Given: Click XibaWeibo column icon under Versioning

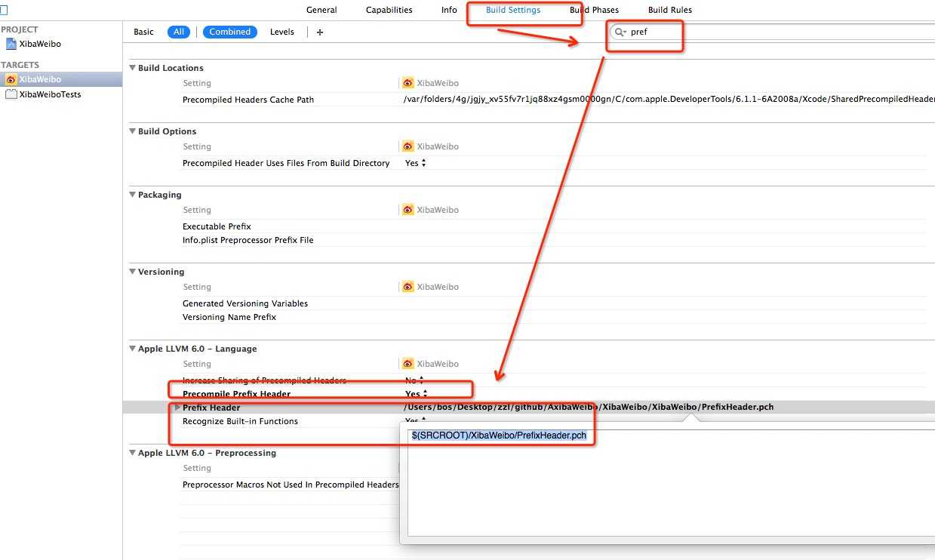Looking at the screenshot, I should tap(408, 287).
